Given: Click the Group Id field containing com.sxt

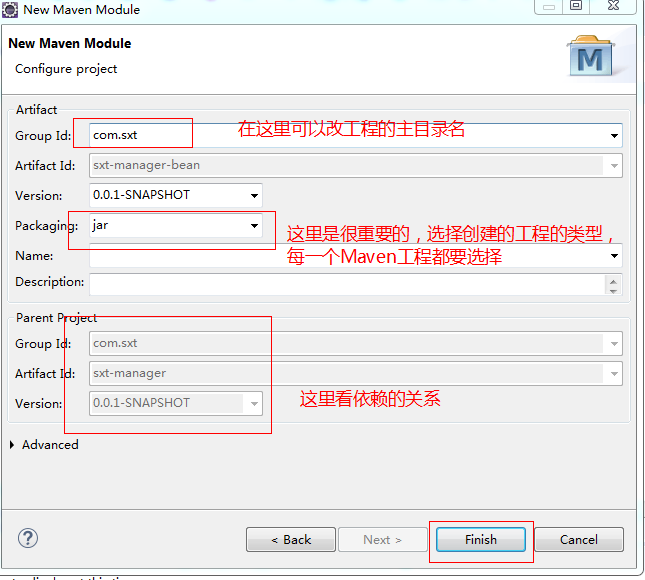Looking at the screenshot, I should click(x=355, y=135).
